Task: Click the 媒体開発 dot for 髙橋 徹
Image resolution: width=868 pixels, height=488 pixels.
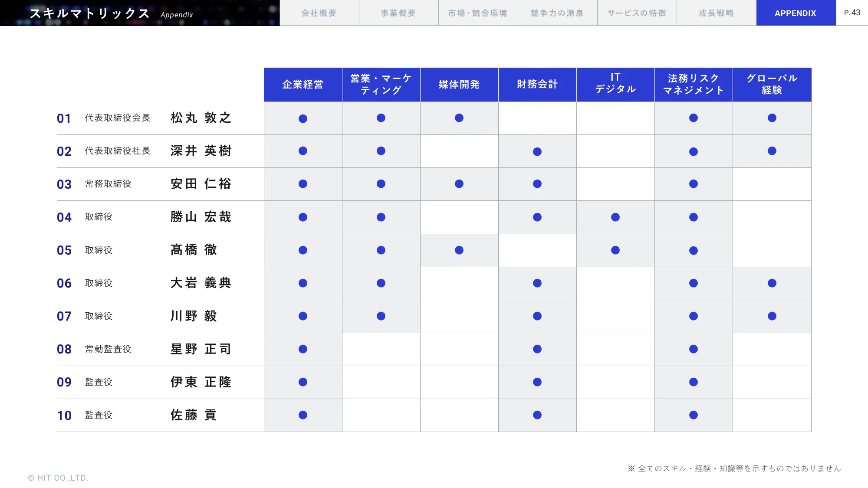Action: [459, 250]
